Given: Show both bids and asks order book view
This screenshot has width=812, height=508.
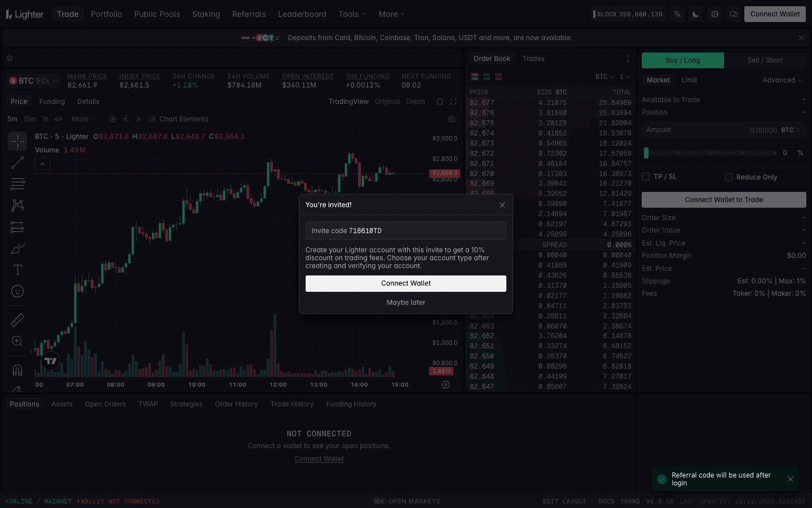Looking at the screenshot, I should [x=475, y=77].
